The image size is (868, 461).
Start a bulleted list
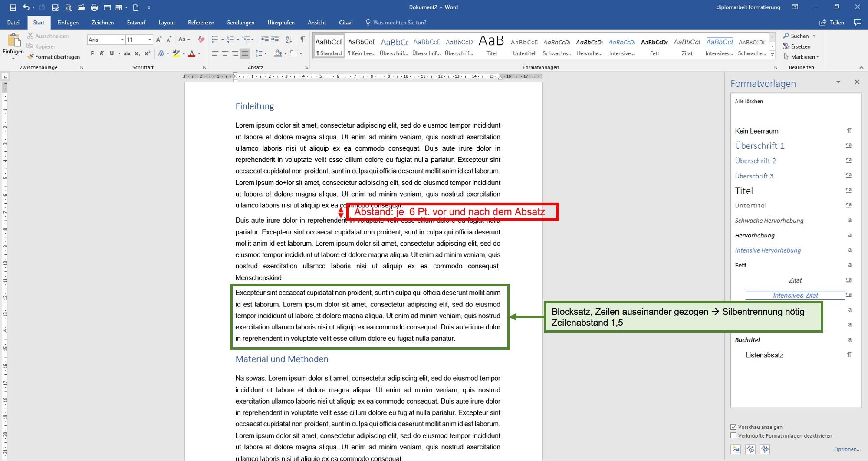click(x=215, y=40)
